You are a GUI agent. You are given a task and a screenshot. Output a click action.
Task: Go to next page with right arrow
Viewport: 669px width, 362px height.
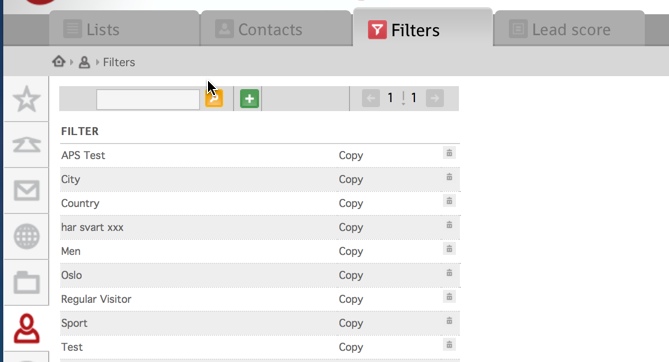435,98
